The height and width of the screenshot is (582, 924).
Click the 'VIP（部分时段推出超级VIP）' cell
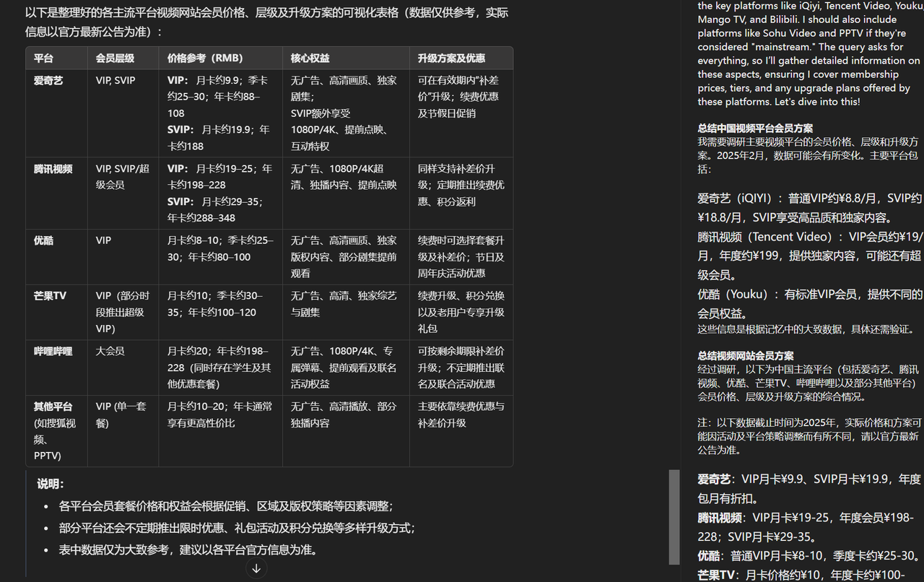pos(123,312)
